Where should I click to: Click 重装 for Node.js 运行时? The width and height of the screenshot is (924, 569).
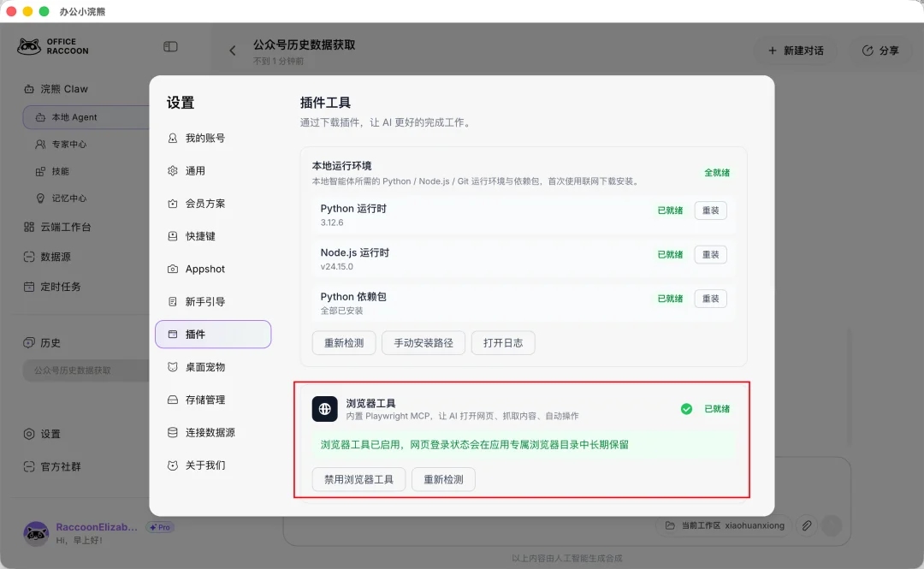(x=710, y=255)
